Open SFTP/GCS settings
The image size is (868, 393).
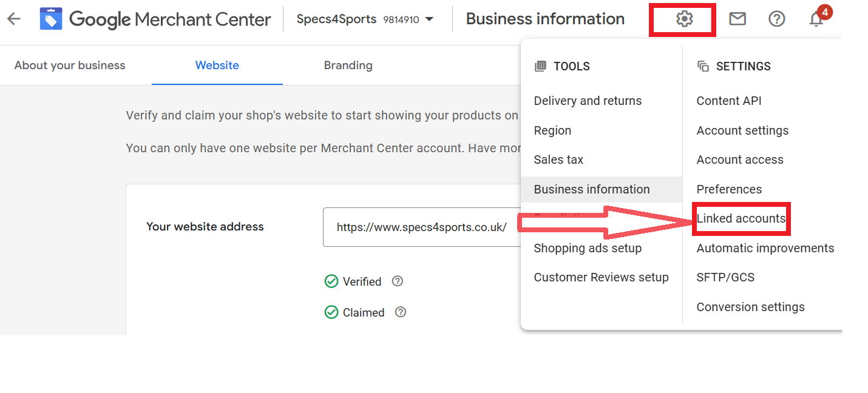(725, 277)
